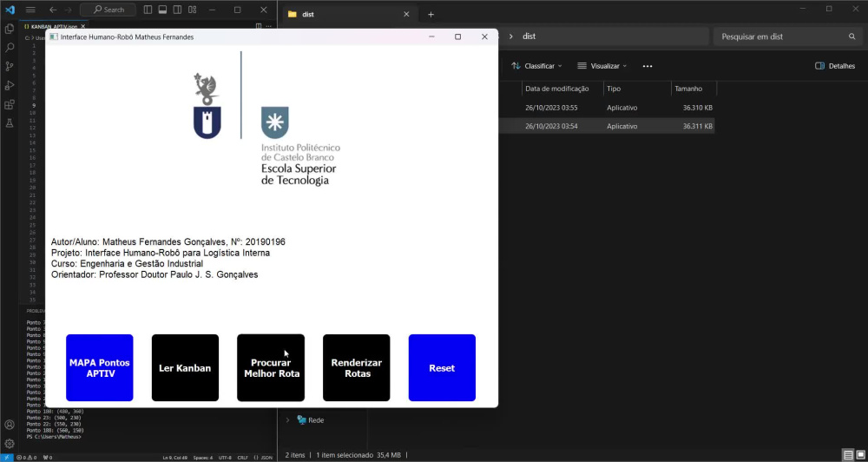
Task: Click CRLF line ending in status bar
Action: pos(242,458)
